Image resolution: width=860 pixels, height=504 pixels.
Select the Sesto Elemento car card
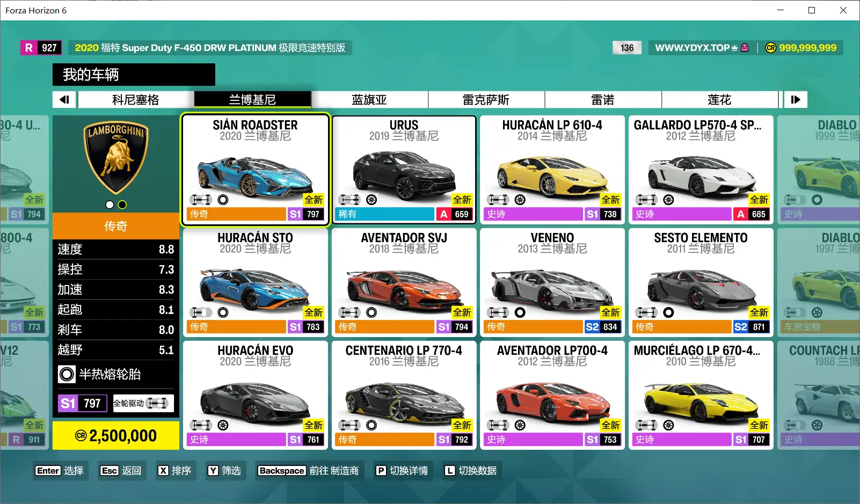pos(701,282)
